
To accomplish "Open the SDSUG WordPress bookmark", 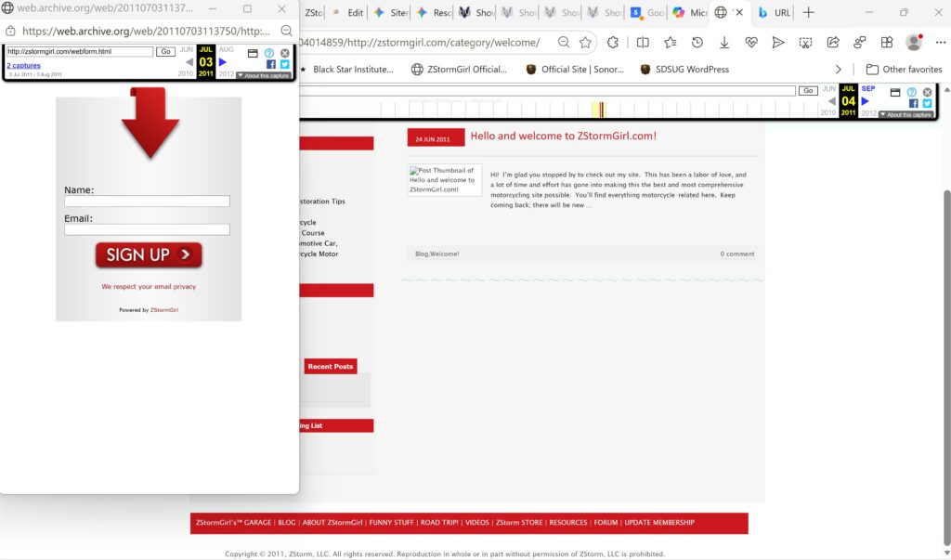I will [x=684, y=69].
